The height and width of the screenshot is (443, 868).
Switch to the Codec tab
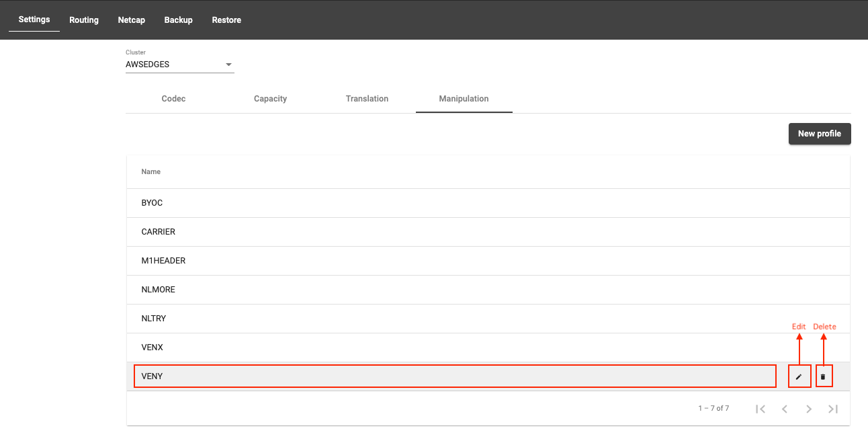[173, 99]
